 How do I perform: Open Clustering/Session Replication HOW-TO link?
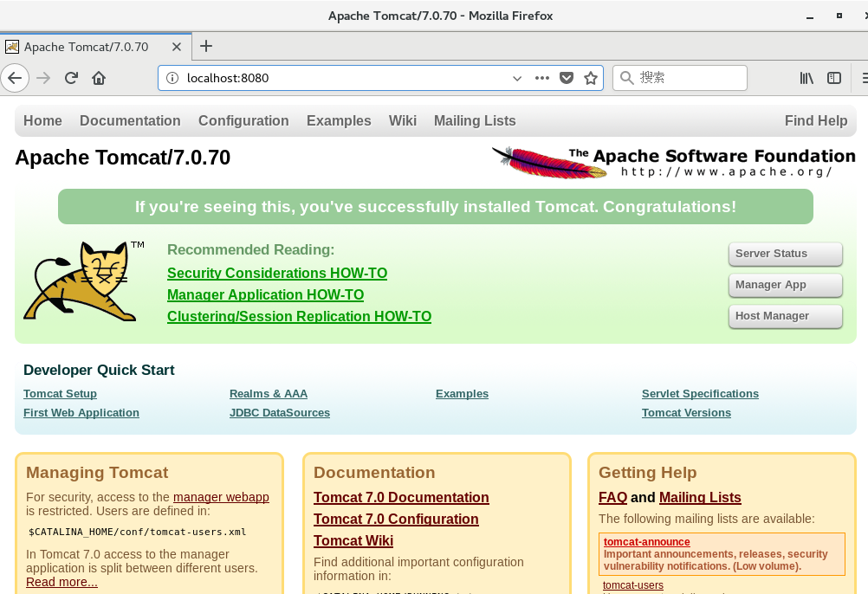(300, 316)
